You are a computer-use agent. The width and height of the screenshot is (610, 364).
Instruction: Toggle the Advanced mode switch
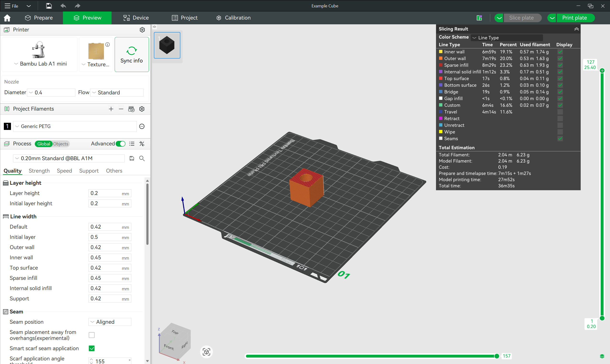click(120, 144)
